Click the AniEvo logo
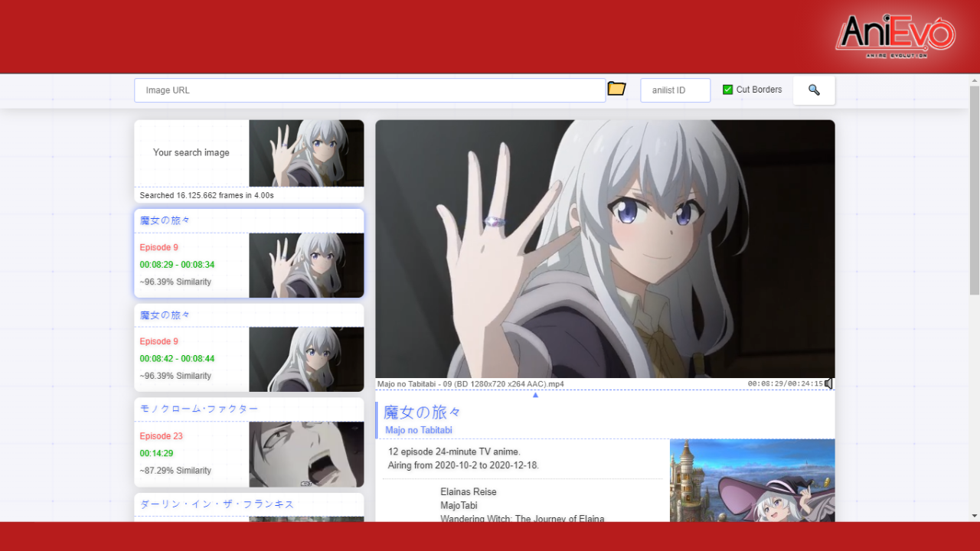The image size is (980, 551). tap(895, 35)
